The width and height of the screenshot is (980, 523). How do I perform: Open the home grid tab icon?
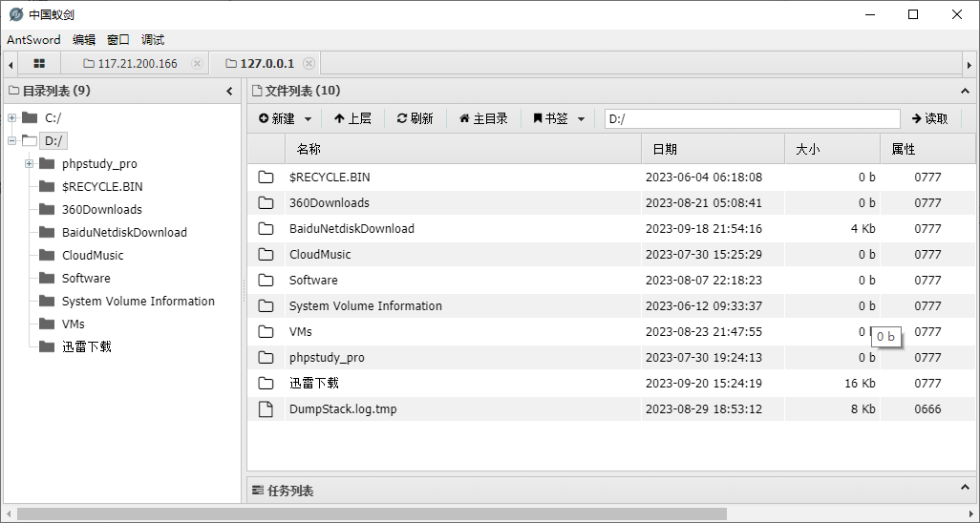pyautogui.click(x=39, y=63)
